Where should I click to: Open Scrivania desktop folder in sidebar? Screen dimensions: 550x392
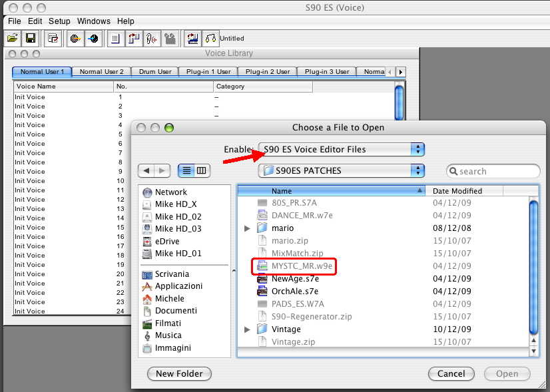click(x=166, y=274)
